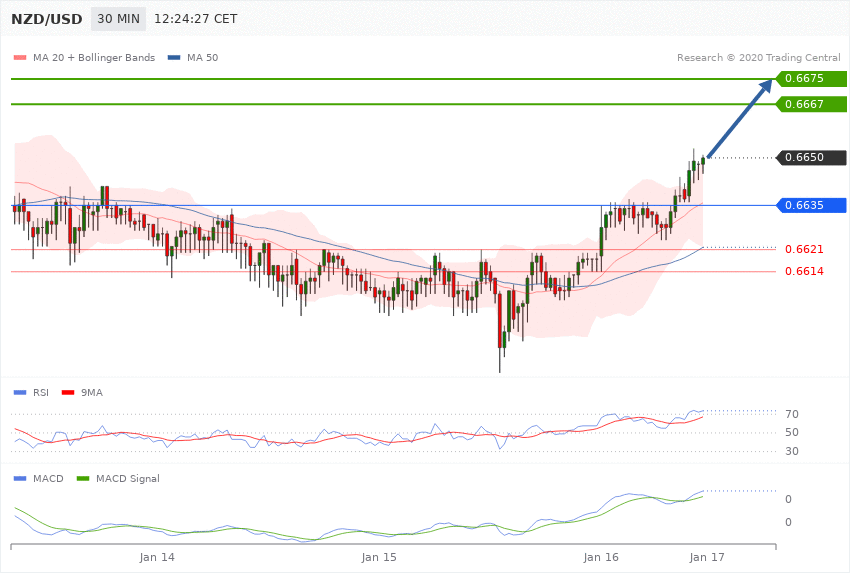The height and width of the screenshot is (576, 850).
Task: Click the RSI 70 level label
Action: coord(791,414)
